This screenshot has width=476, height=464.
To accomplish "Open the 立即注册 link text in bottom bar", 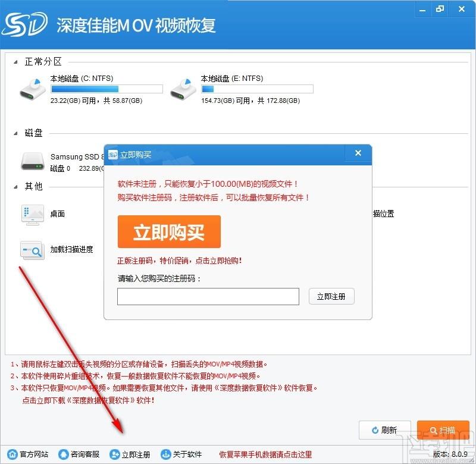I will pos(136,454).
